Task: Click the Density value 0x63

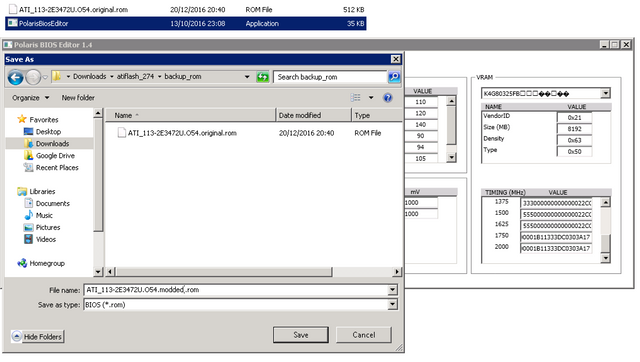Action: 574,140
